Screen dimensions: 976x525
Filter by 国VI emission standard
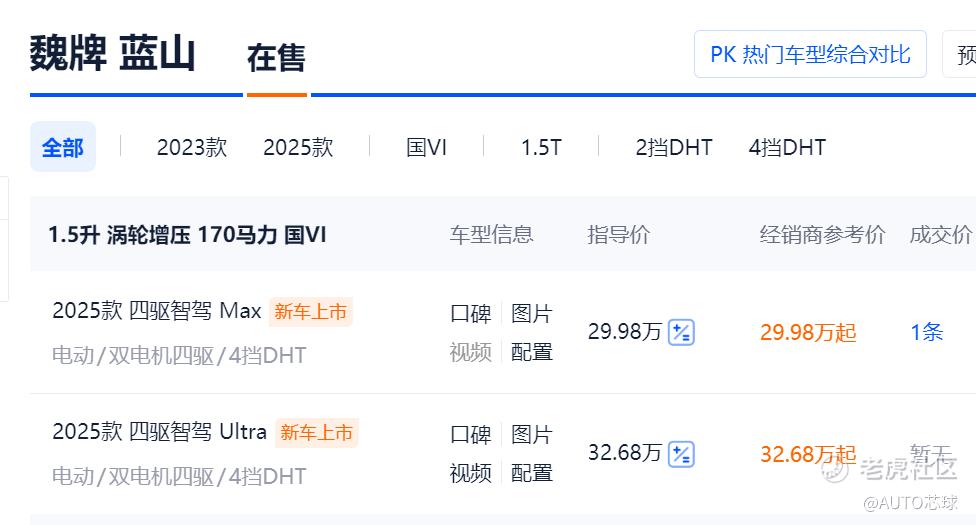tap(426, 148)
